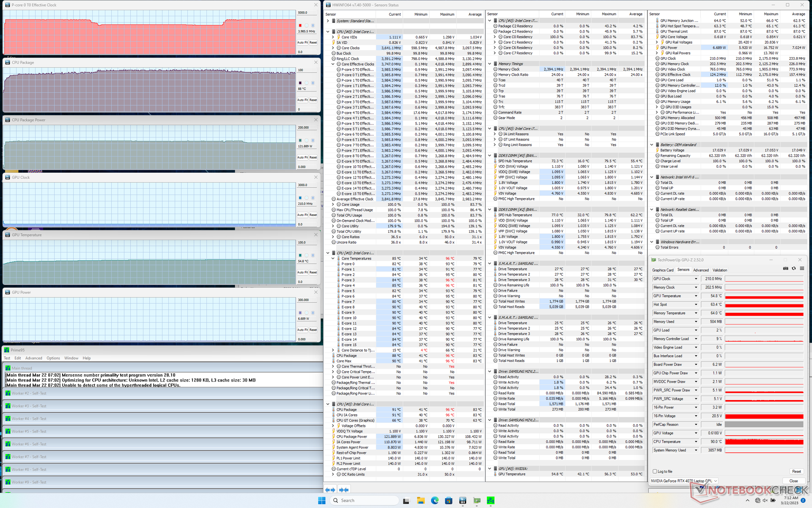This screenshot has width=812, height=508.
Task: Click HWiNFO expand columns arrows button
Action: pos(330,490)
